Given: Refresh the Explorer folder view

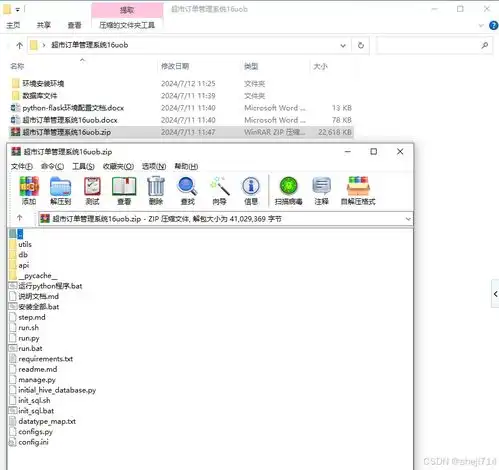Looking at the screenshot, I should (361, 45).
